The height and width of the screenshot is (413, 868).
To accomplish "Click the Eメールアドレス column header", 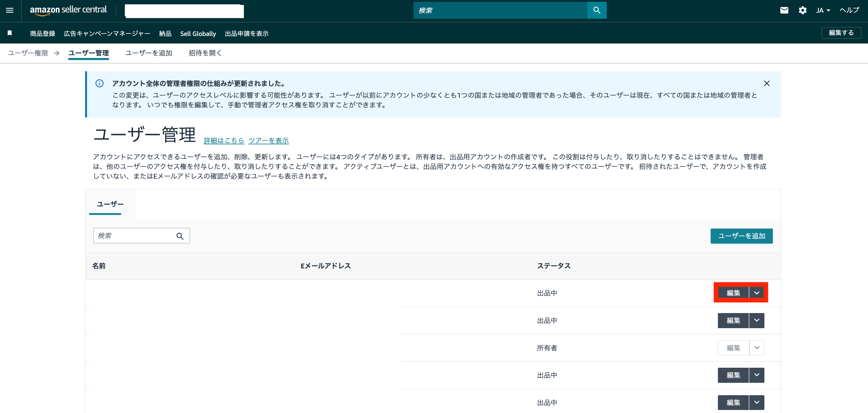I will (326, 266).
